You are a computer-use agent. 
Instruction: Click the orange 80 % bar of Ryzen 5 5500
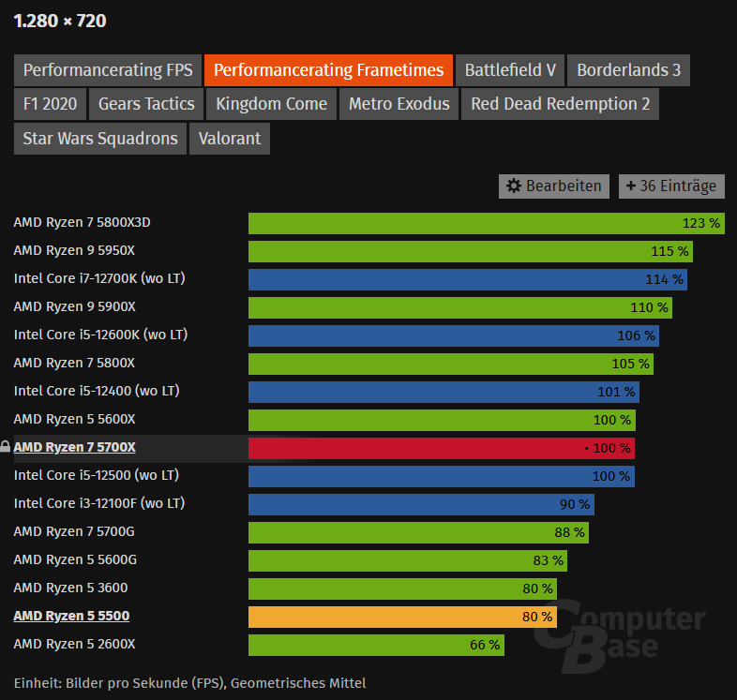pyautogui.click(x=403, y=617)
